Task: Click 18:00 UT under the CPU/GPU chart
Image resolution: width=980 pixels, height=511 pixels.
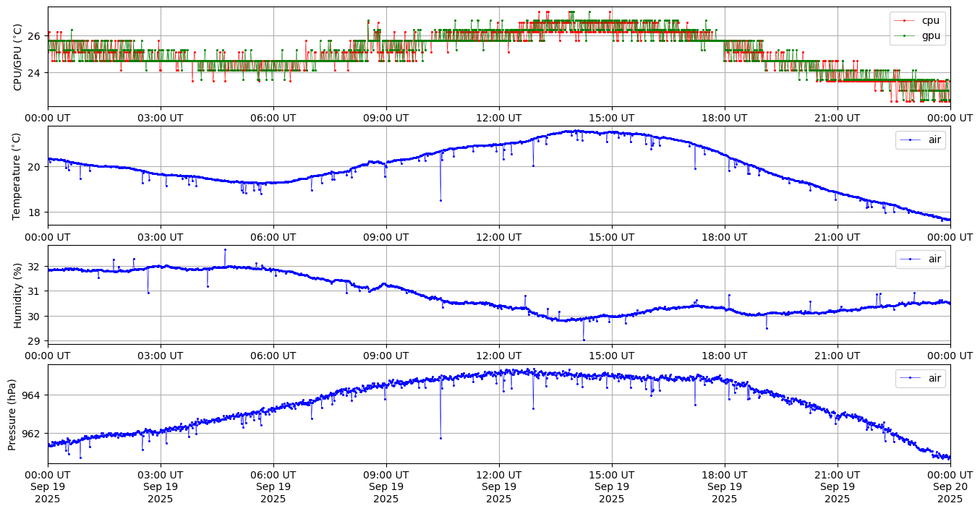Action: click(x=725, y=118)
